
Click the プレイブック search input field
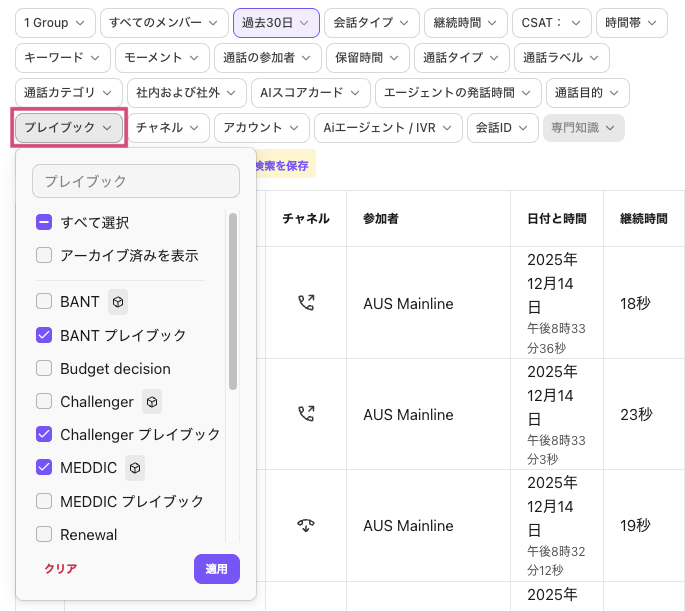[136, 181]
